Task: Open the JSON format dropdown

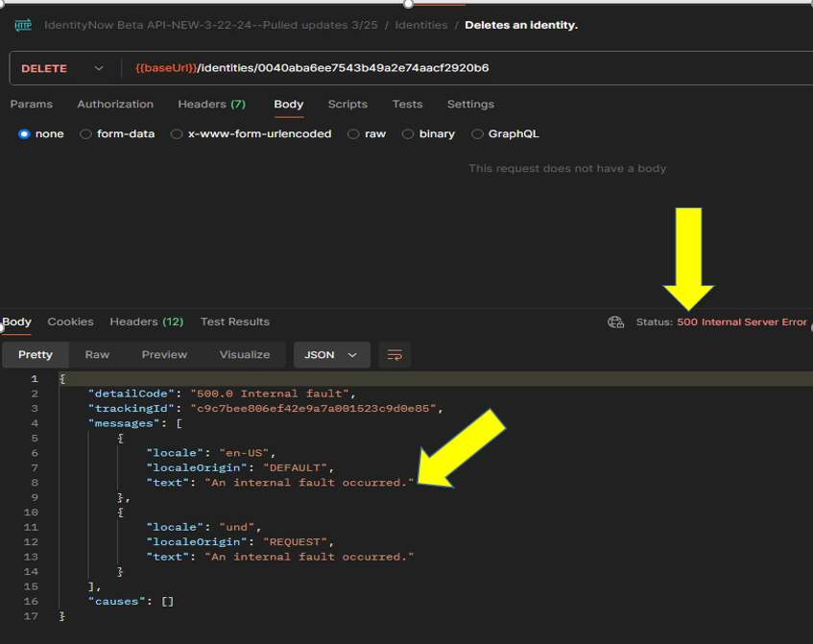Action: tap(331, 355)
